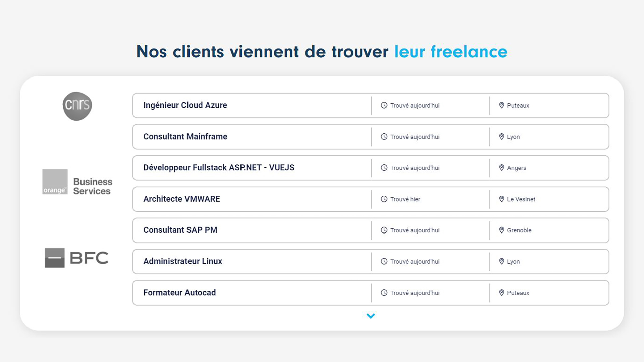Image resolution: width=644 pixels, height=362 pixels.
Task: Expand more listings with the blue chevron
Action: tap(371, 316)
